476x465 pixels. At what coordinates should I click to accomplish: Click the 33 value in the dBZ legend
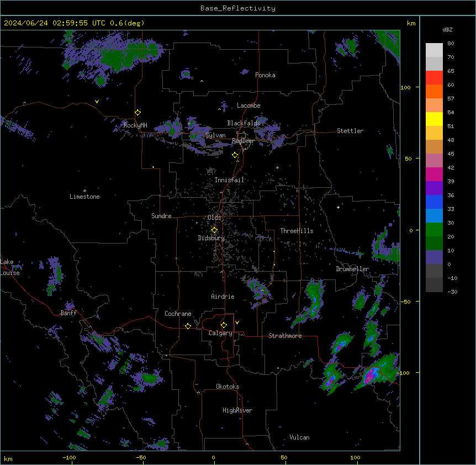451,209
